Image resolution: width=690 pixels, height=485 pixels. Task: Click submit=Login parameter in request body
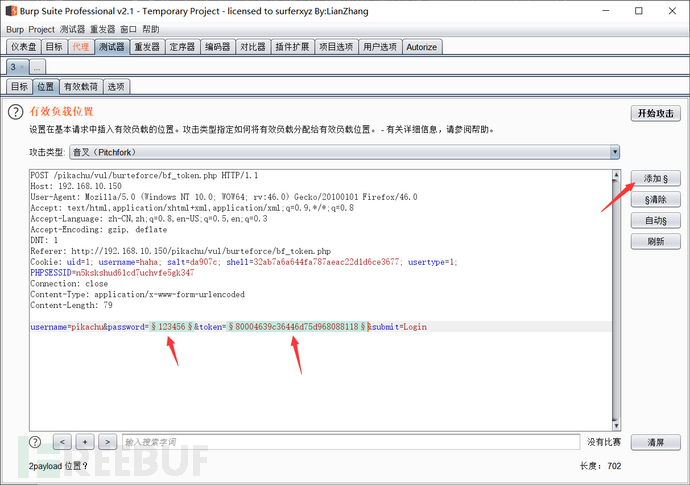coord(400,327)
